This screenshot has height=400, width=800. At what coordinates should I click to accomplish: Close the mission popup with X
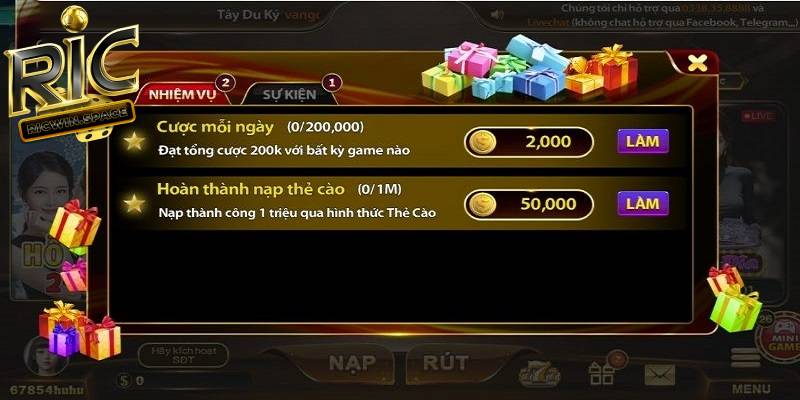tap(697, 63)
